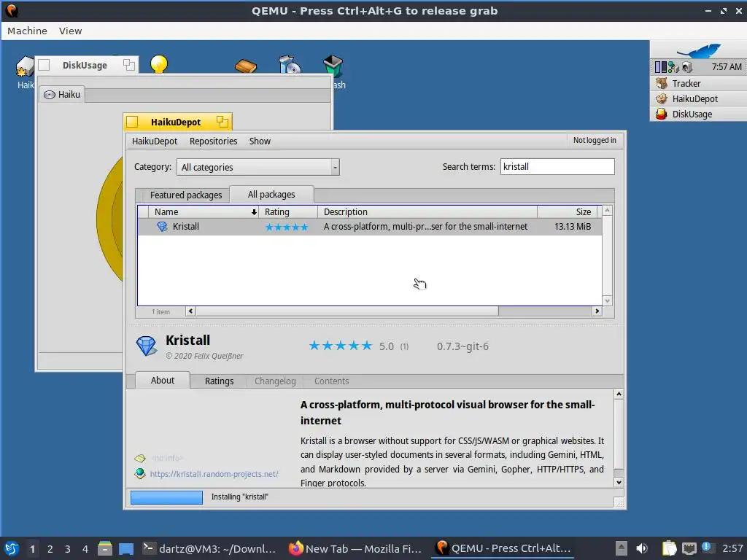Click the Trash desktop icon
Image resolution: width=747 pixels, height=560 pixels.
(x=333, y=66)
